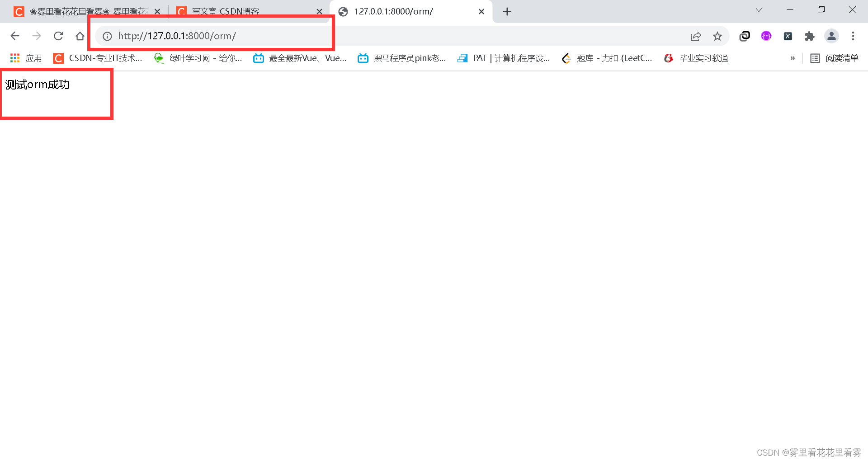Open the Extensions puzzle menu

coord(810,36)
